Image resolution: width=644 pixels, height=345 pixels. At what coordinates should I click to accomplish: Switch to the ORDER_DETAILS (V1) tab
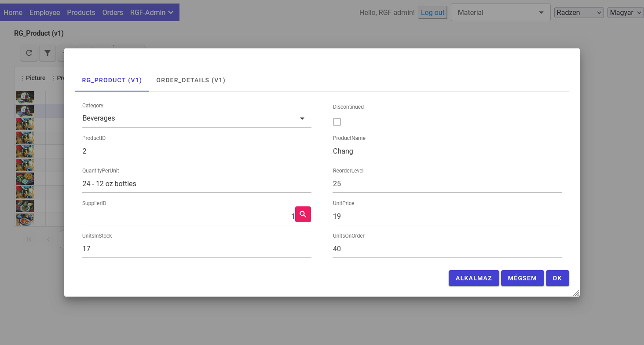(190, 80)
